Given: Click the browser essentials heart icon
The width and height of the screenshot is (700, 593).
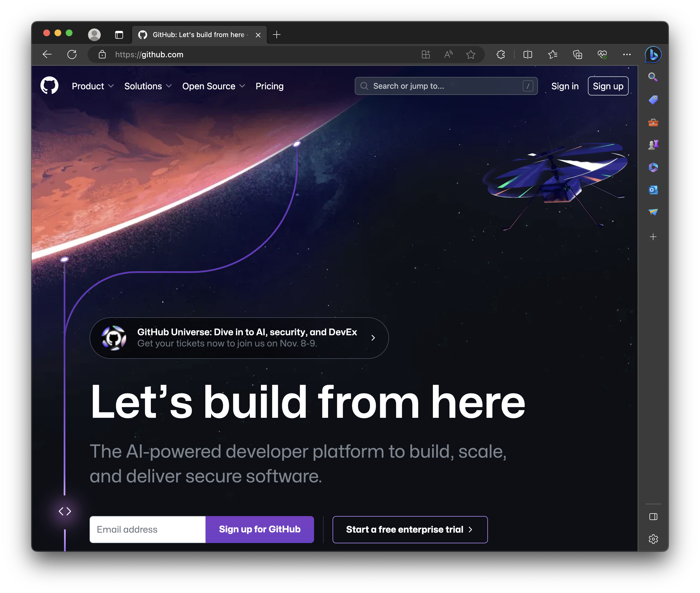Looking at the screenshot, I should click(x=602, y=54).
